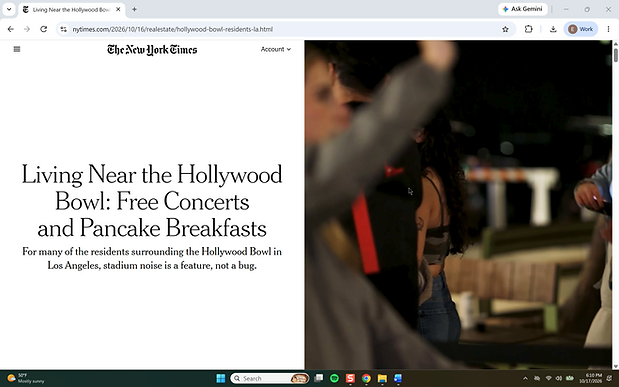Open the Wi-Fi network tray icon

pos(548,378)
